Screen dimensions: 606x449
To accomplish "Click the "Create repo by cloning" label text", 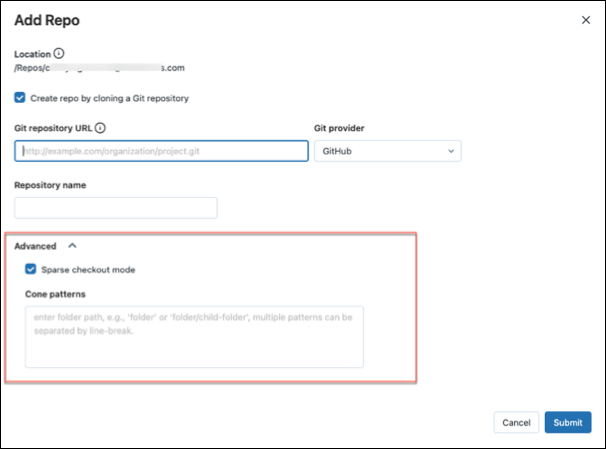I will tap(110, 98).
